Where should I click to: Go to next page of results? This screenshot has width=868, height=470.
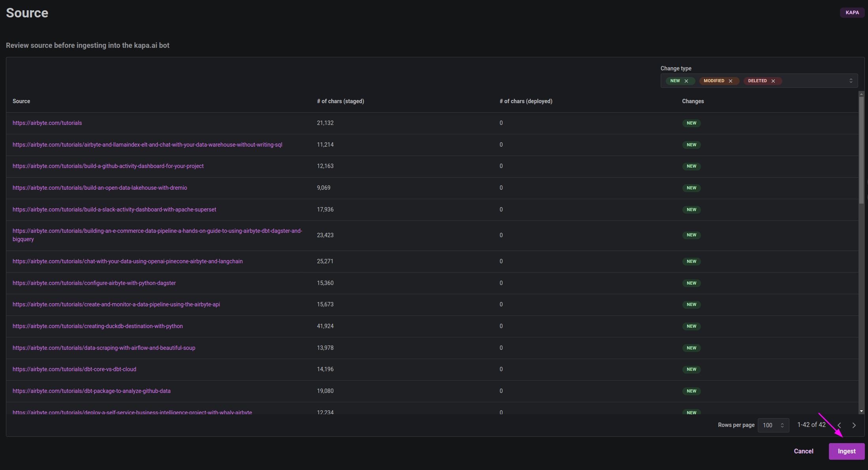[x=854, y=425]
